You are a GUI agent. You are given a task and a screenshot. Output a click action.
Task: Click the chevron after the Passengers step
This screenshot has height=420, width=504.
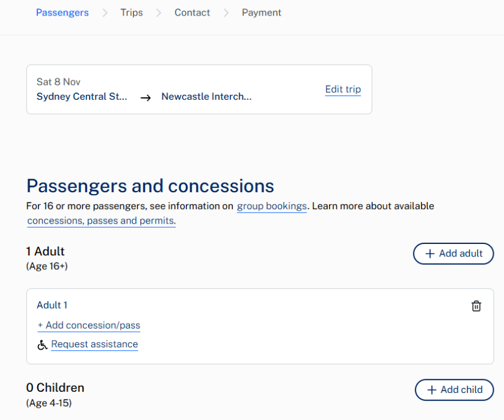pos(105,13)
